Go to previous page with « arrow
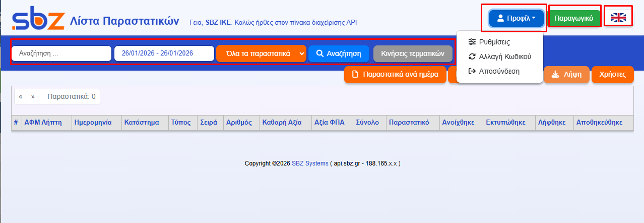644x223 pixels. coord(21,96)
